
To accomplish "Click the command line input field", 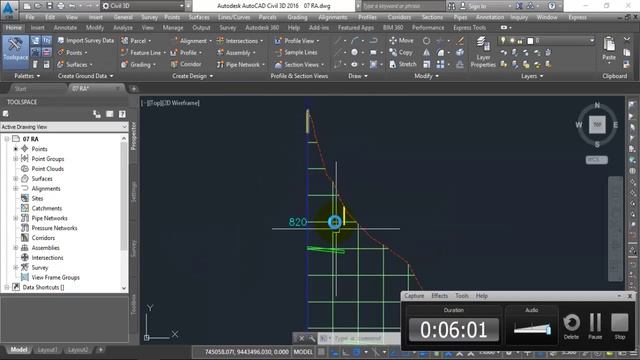I will [x=359, y=338].
